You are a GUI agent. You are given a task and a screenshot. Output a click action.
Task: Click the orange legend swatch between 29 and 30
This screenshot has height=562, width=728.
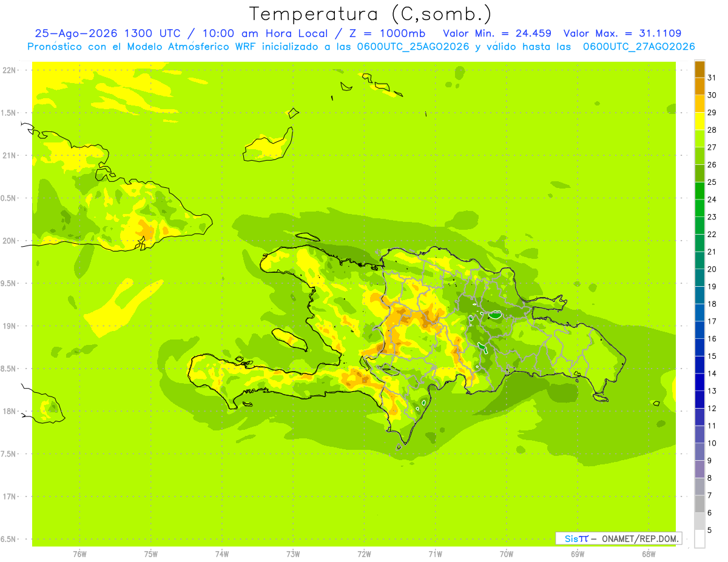click(x=699, y=104)
